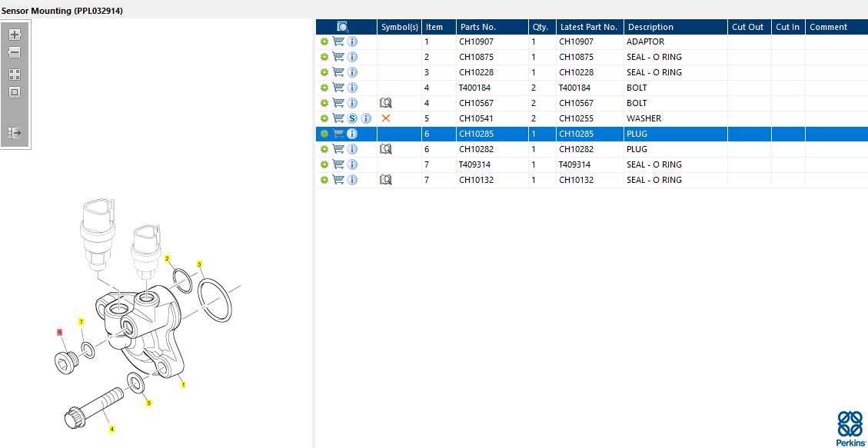This screenshot has height=448, width=868.
Task: Open info icon for CH10541 WASHER
Action: click(x=365, y=118)
